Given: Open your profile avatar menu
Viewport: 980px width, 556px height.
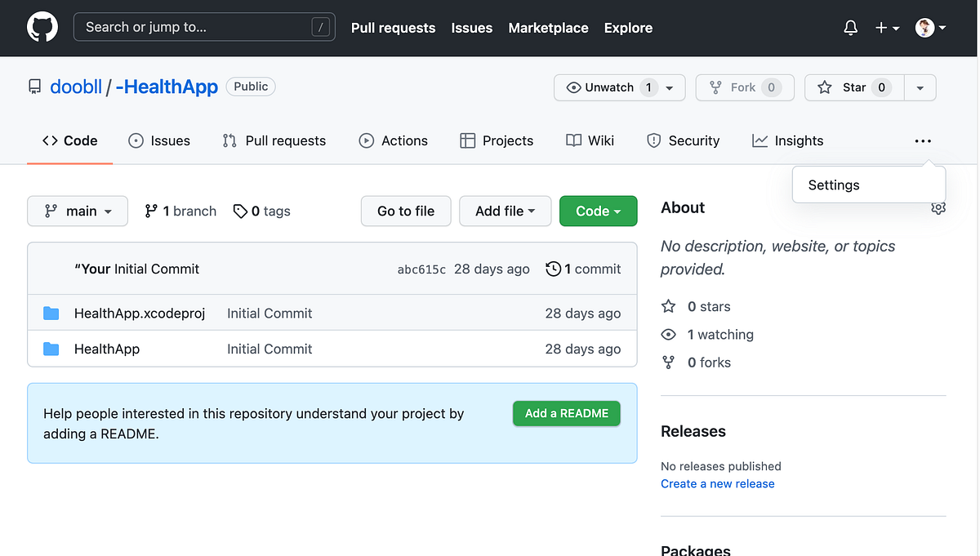Looking at the screenshot, I should 924,27.
